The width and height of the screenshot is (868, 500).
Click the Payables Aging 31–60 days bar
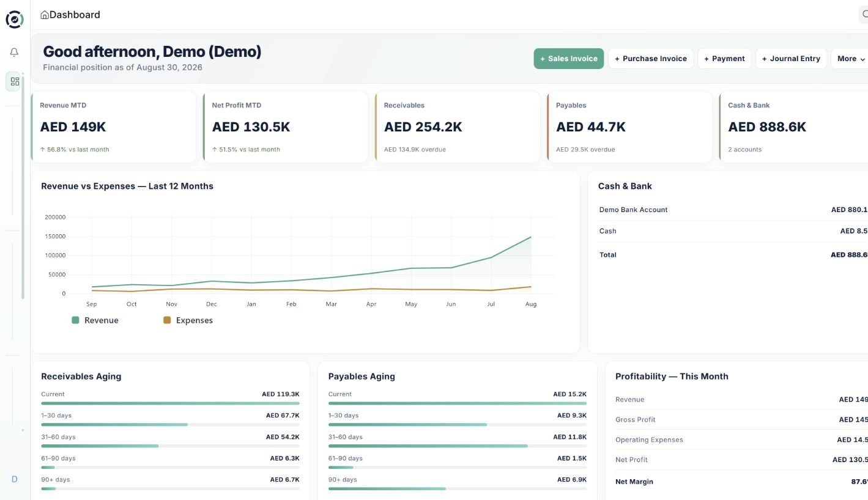click(x=458, y=446)
